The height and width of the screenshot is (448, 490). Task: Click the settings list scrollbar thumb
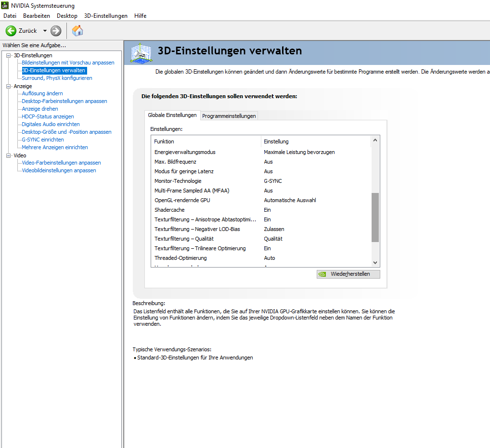pyautogui.click(x=375, y=218)
